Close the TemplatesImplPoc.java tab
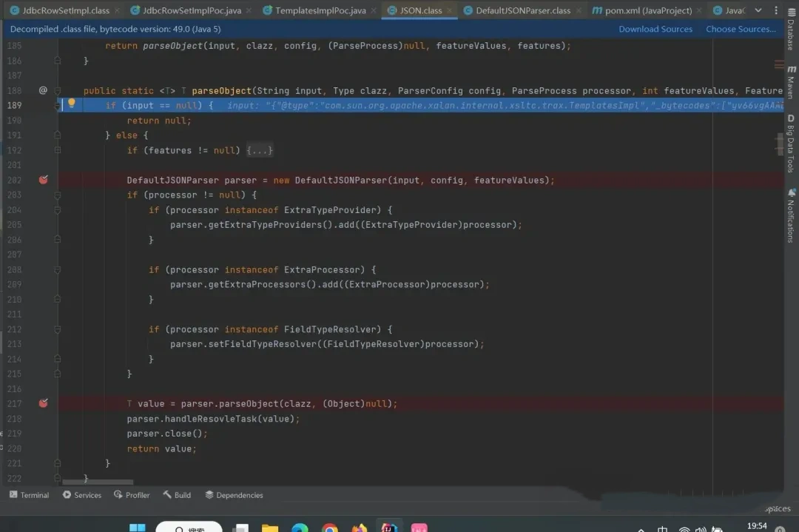 [x=374, y=10]
